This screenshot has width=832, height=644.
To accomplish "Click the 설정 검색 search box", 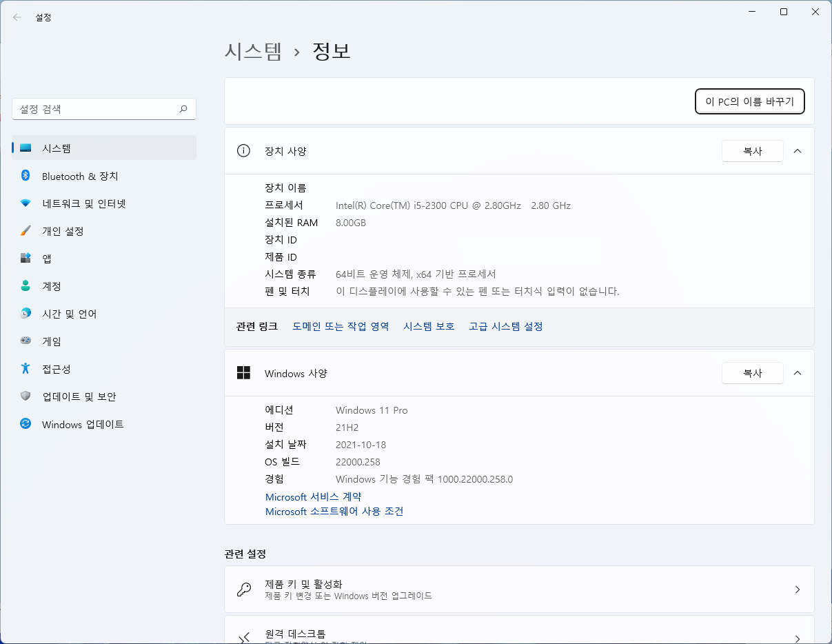I will (x=104, y=109).
